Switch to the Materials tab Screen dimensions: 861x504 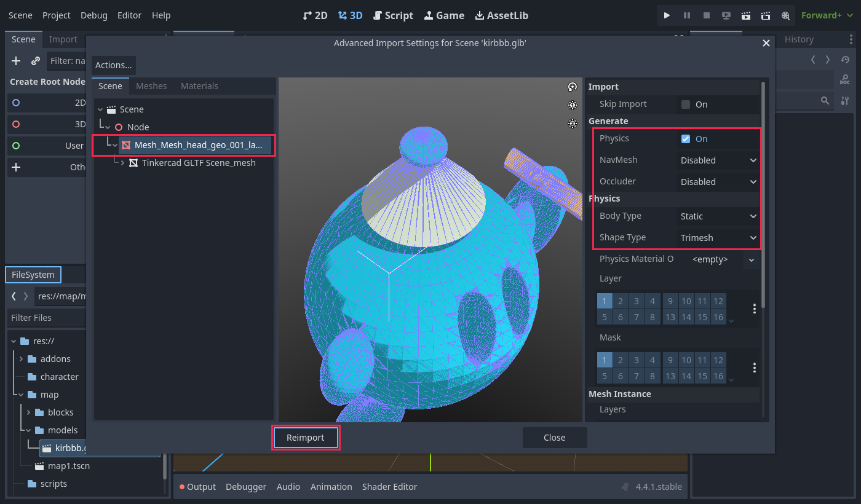pos(199,86)
